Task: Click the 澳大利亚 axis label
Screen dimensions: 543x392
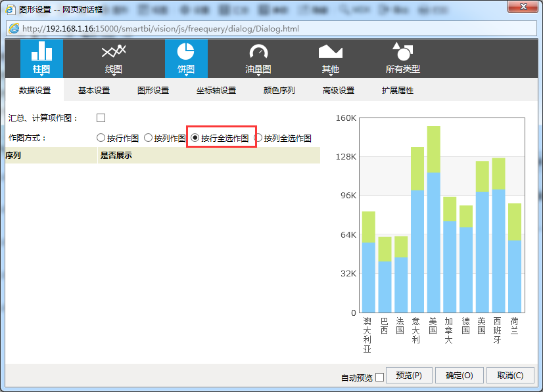Action: pos(367,335)
